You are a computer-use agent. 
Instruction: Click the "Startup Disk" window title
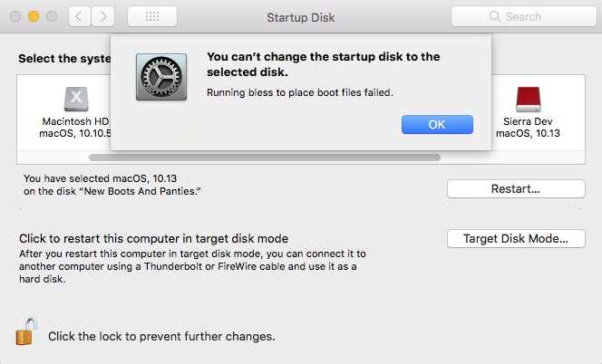[x=301, y=17]
